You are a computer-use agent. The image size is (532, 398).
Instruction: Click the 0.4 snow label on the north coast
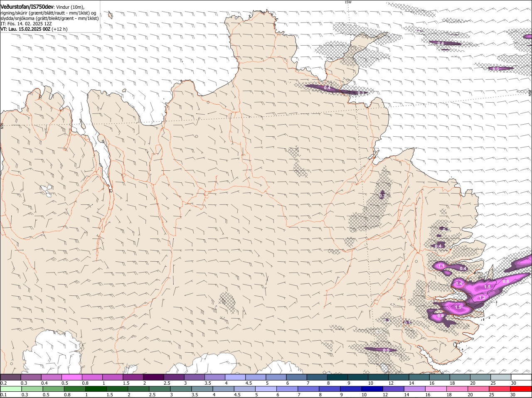point(327,88)
